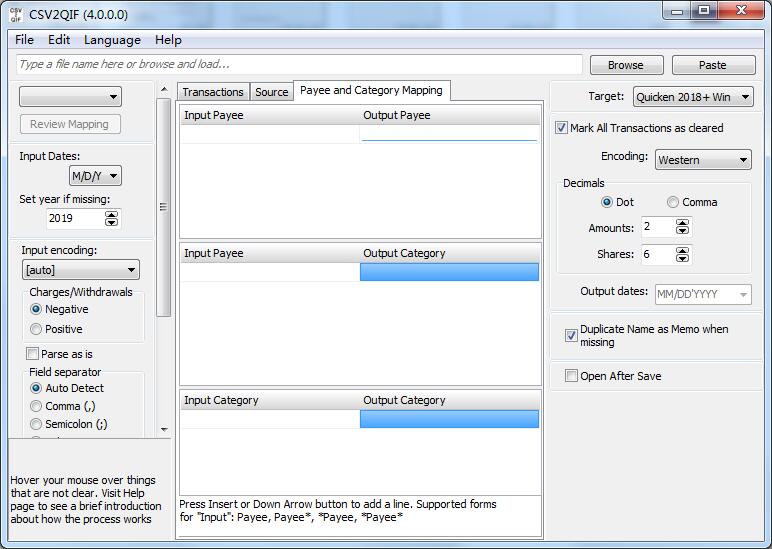Click the Amounts decimals input field
The height and width of the screenshot is (549, 772).
(658, 227)
